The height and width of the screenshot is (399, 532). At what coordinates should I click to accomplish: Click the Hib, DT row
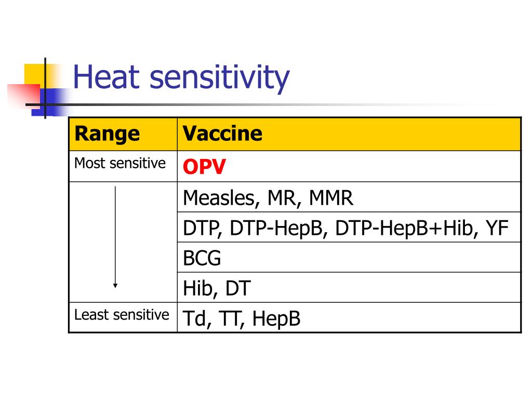[x=349, y=287]
